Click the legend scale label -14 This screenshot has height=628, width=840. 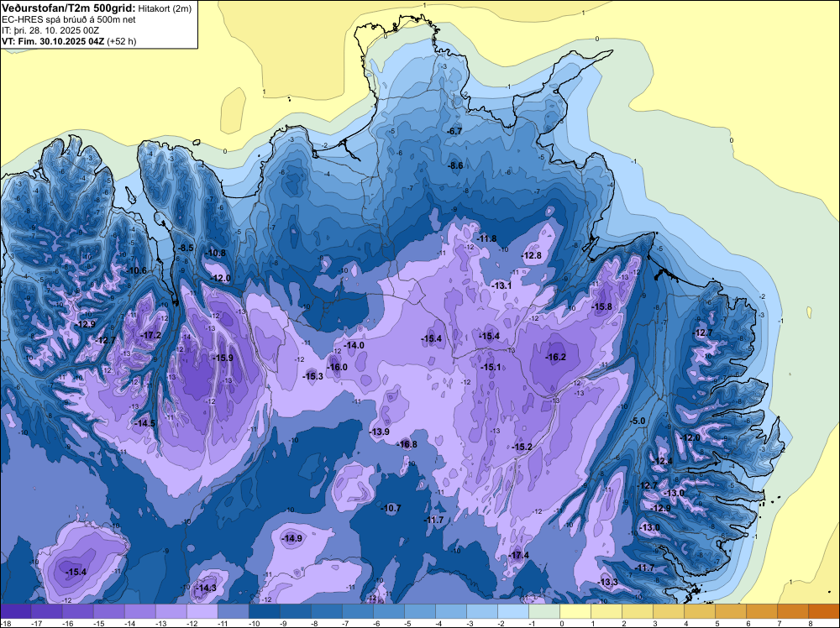(130, 623)
